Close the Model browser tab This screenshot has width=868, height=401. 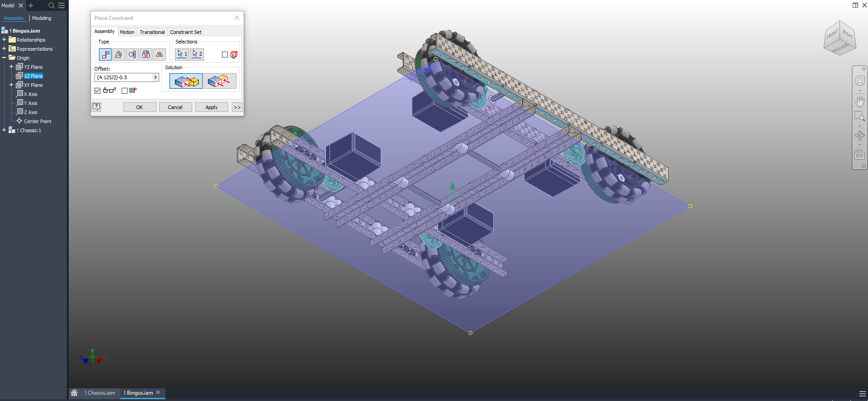pos(20,5)
